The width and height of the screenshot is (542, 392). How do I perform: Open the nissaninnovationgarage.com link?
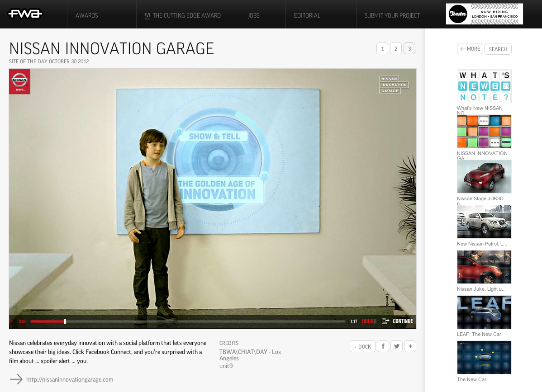click(x=70, y=380)
